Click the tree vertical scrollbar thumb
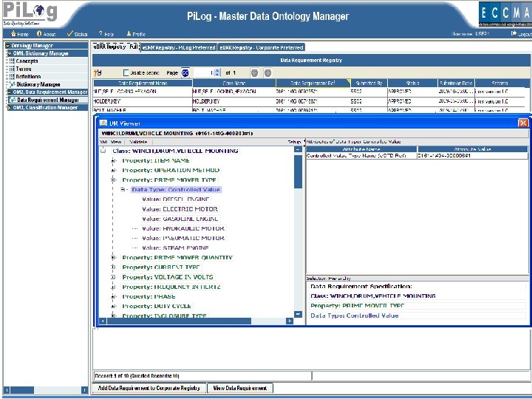The height and width of the screenshot is (399, 532). pyautogui.click(x=298, y=171)
